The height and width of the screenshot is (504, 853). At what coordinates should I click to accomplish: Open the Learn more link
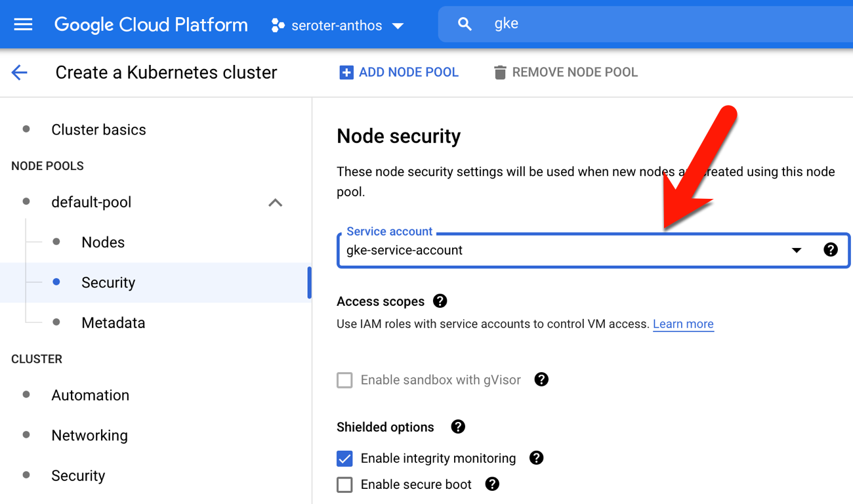pos(682,324)
